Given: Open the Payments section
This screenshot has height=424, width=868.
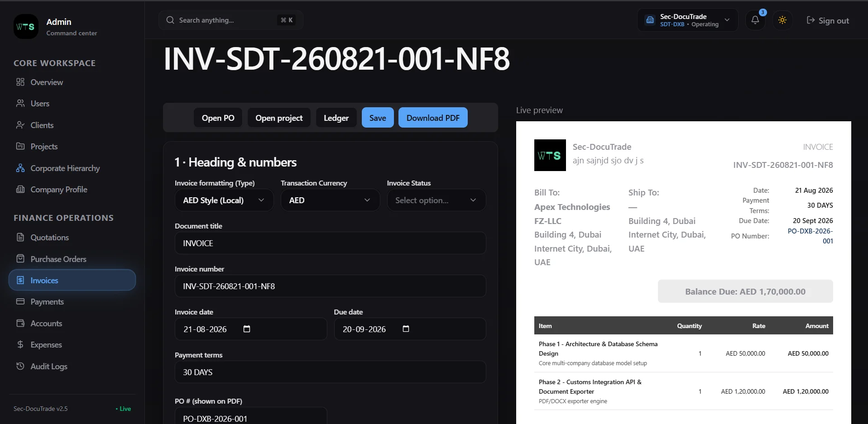Looking at the screenshot, I should pos(72,301).
